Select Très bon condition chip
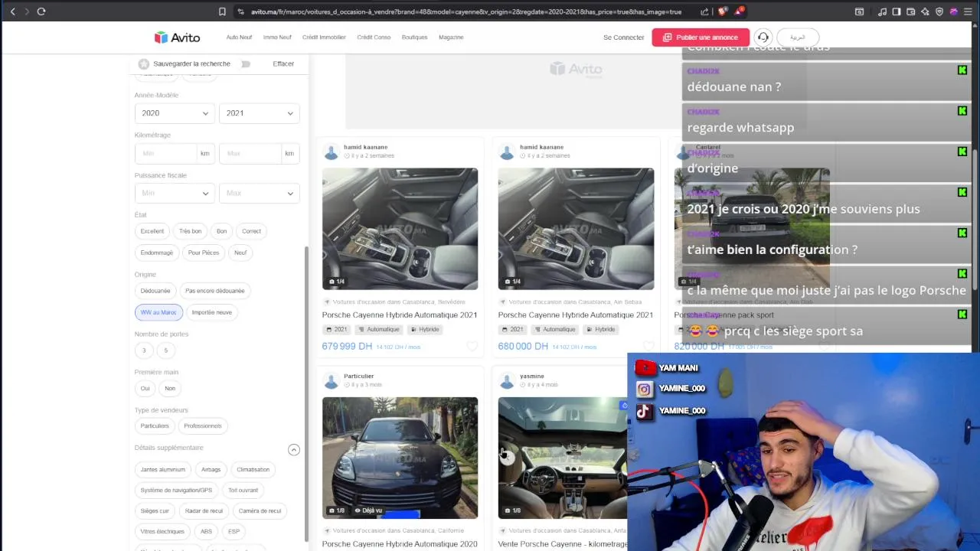 pos(190,231)
